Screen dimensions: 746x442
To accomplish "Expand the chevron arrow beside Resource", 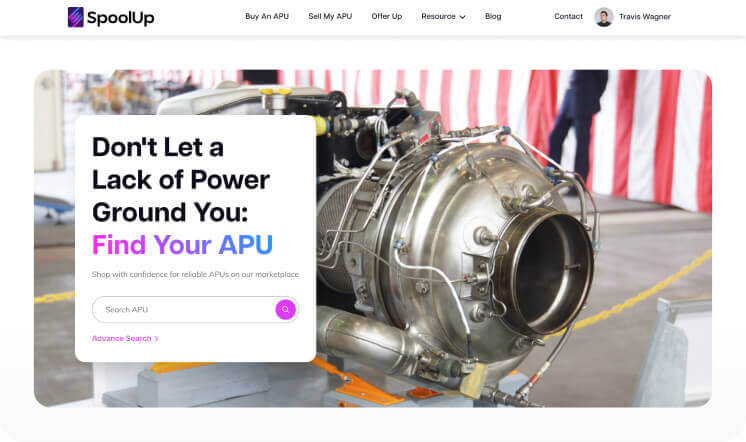I will 462,17.
